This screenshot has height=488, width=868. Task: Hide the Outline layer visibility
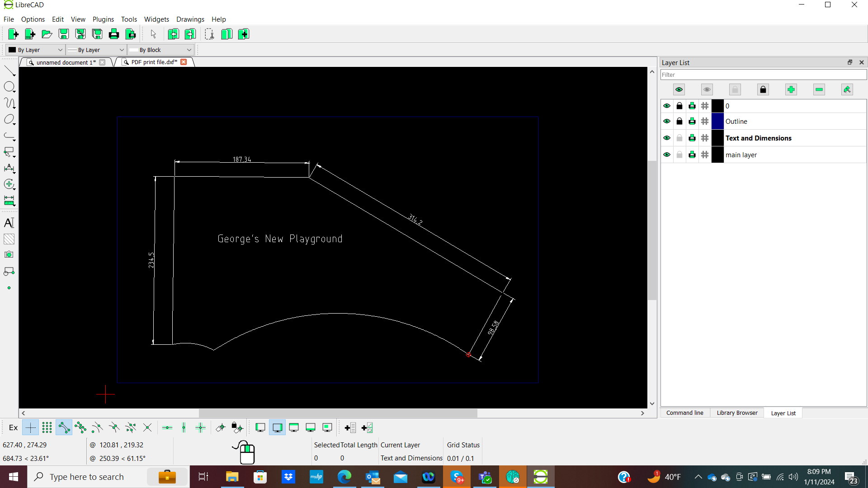click(x=667, y=121)
